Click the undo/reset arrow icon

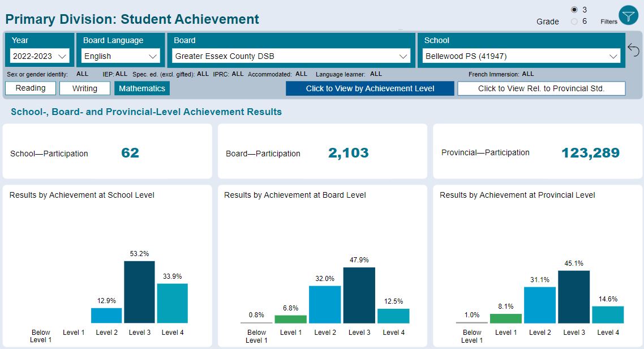pyautogui.click(x=633, y=50)
